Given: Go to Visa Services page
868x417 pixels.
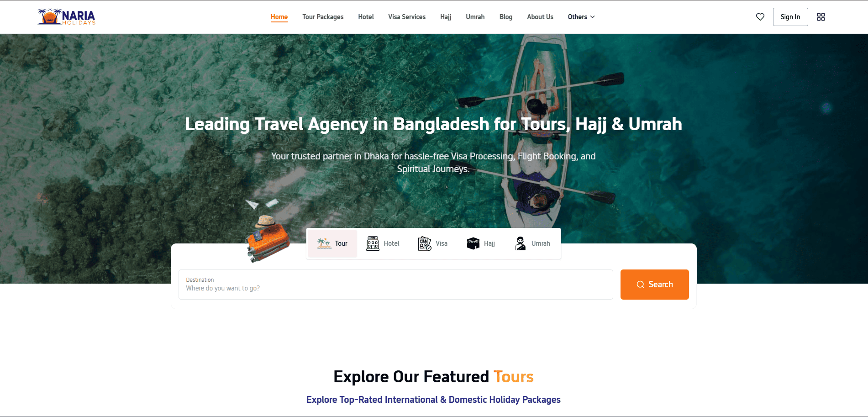Looking at the screenshot, I should (407, 17).
